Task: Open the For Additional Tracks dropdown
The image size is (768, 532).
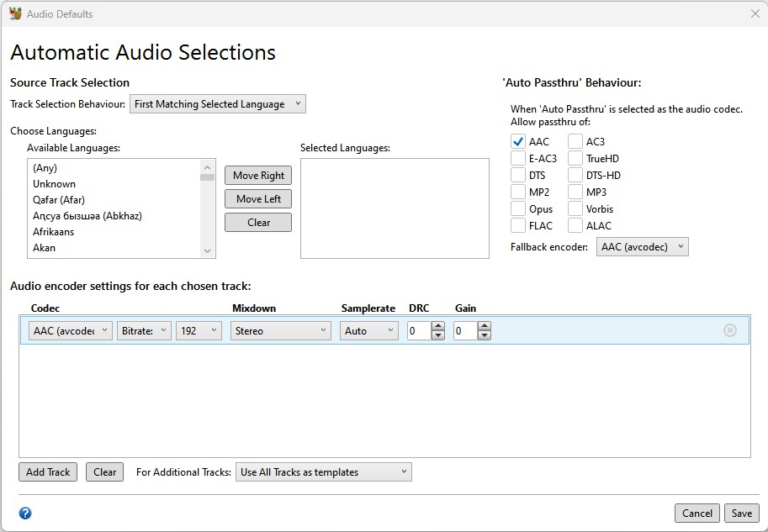Action: click(x=324, y=472)
